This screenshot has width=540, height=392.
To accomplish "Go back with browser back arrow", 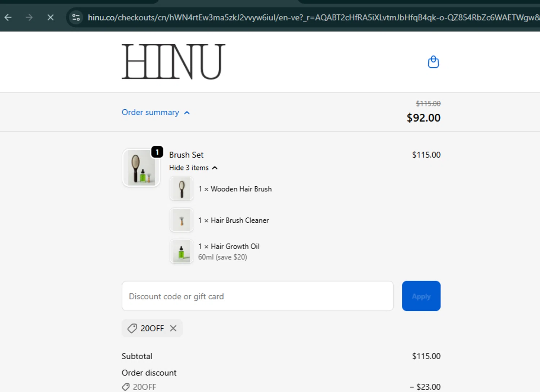I will [8, 17].
